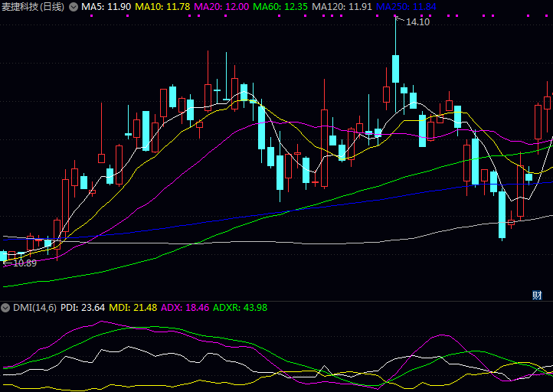This screenshot has width=553, height=392.
Task: Click the 财 financial info icon
Action: (537, 295)
